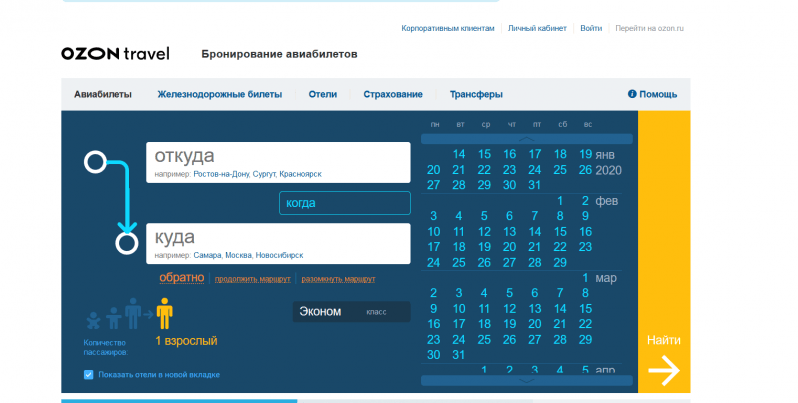The image size is (798, 403).
Task: Click the destination circle route marker
Action: [x=127, y=243]
